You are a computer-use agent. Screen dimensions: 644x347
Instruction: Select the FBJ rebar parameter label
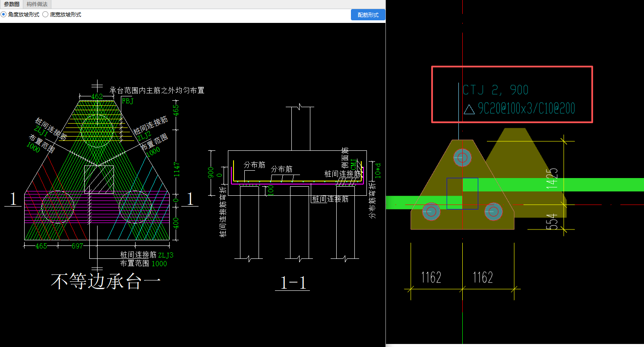coord(128,101)
